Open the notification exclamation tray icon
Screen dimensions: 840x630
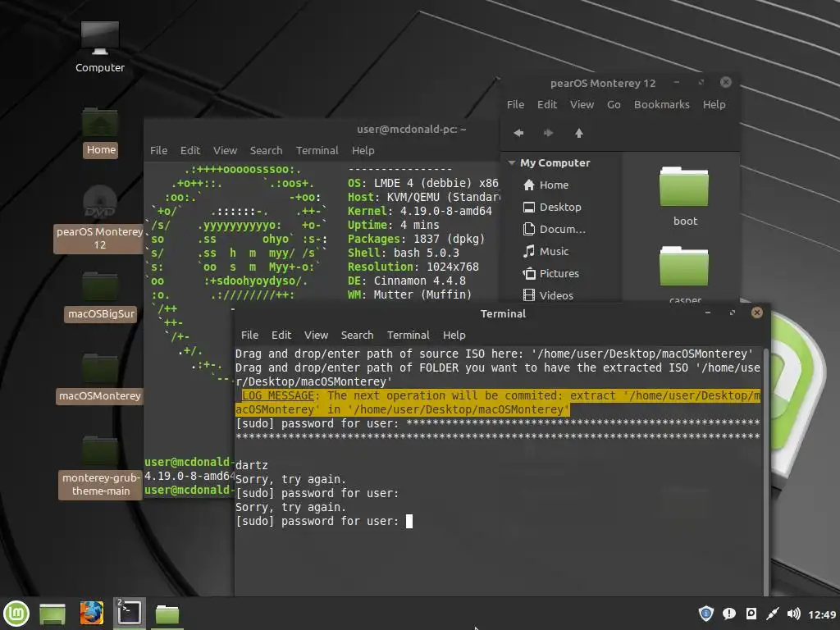coord(729,614)
